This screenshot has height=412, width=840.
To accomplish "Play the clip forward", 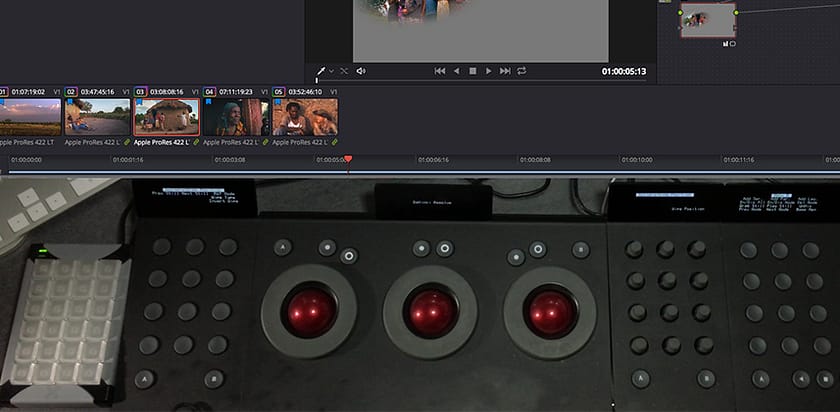I will point(489,71).
